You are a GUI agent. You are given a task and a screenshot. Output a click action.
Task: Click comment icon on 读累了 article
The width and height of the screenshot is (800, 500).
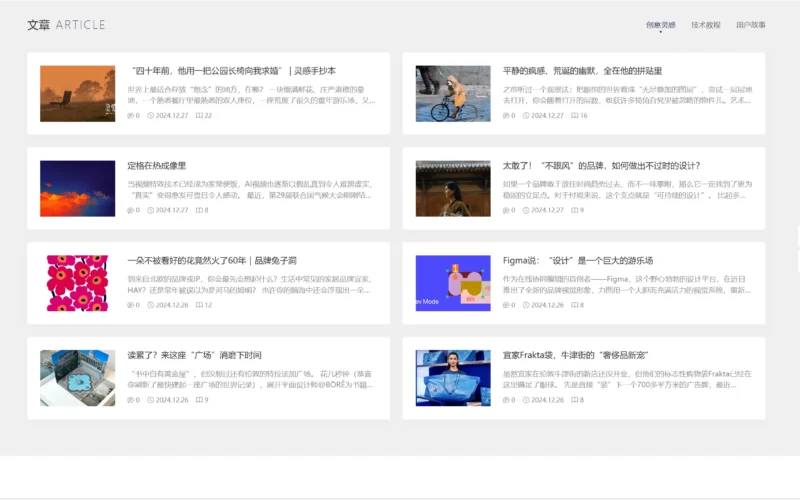(x=130, y=400)
